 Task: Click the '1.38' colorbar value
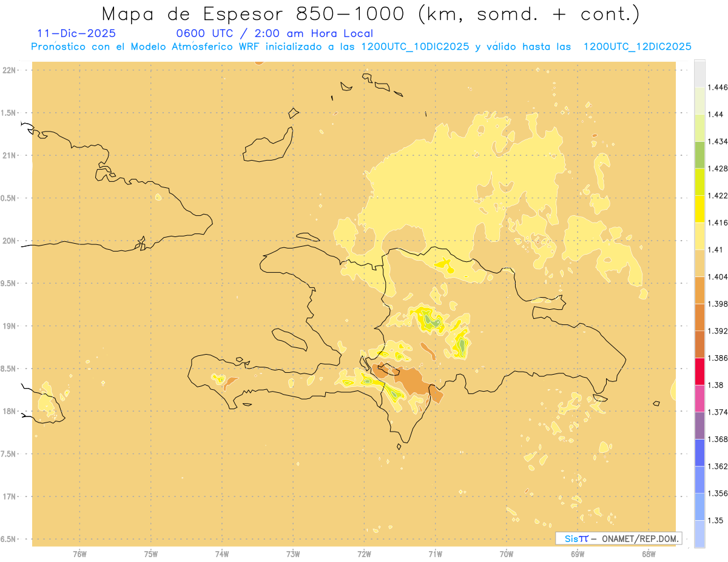coord(715,385)
